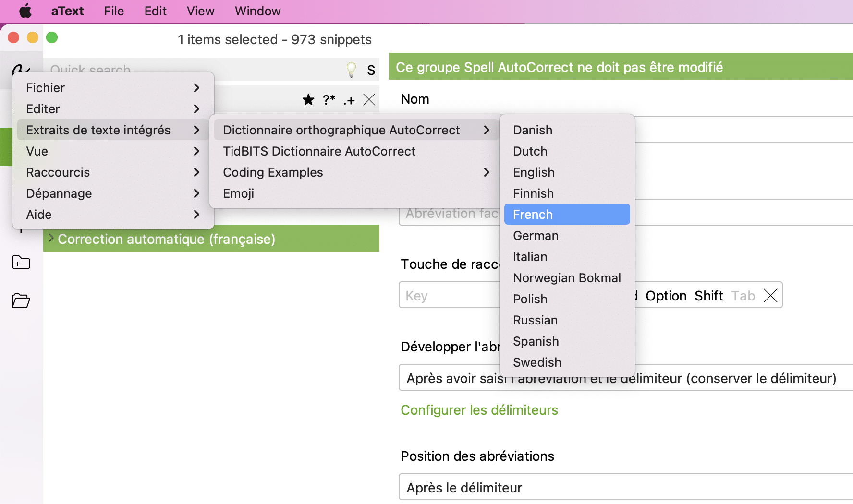Image resolution: width=853 pixels, height=504 pixels.
Task: Clear the hotkey with X button
Action: click(770, 296)
